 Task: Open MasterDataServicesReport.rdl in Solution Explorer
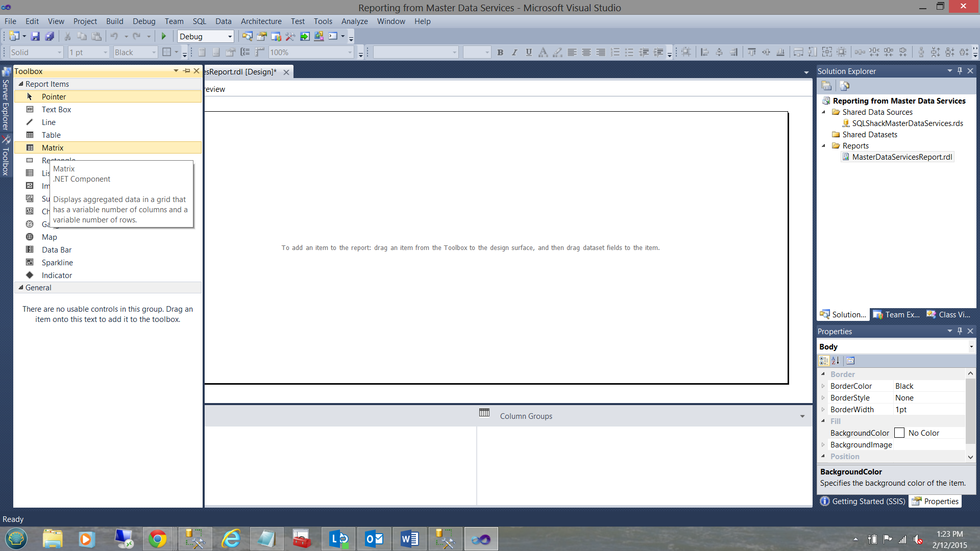pos(901,157)
